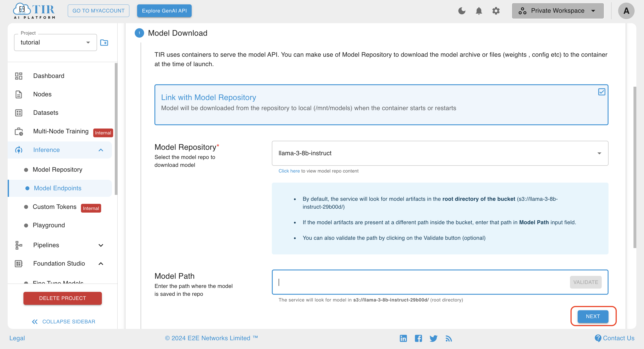Follow 'Click here' to view model repo content
This screenshot has width=644, height=349.
tap(289, 171)
